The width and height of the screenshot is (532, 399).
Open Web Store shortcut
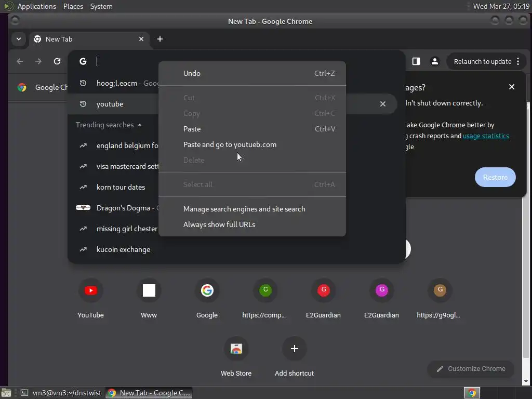pyautogui.click(x=236, y=356)
